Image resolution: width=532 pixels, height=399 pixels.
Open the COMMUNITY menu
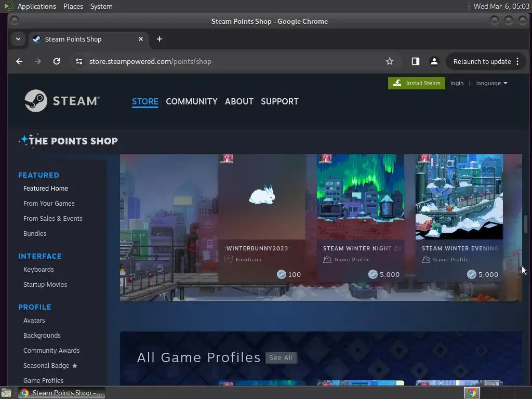click(x=191, y=101)
